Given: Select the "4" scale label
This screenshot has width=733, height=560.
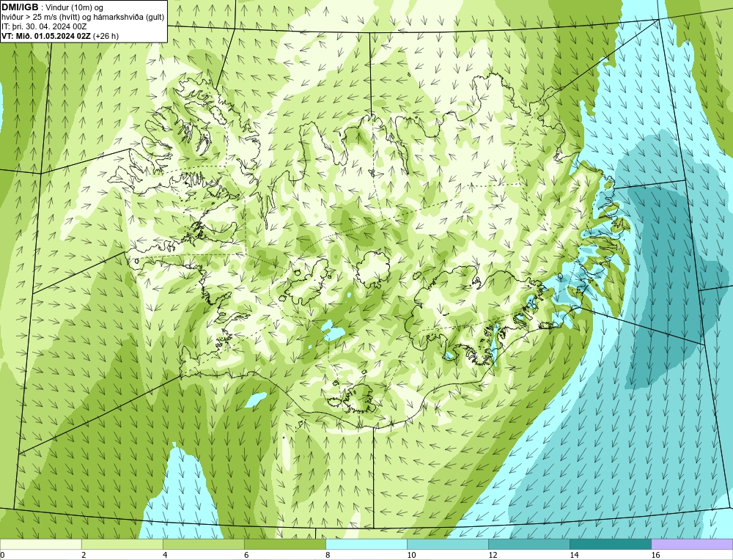Looking at the screenshot, I should tap(164, 555).
